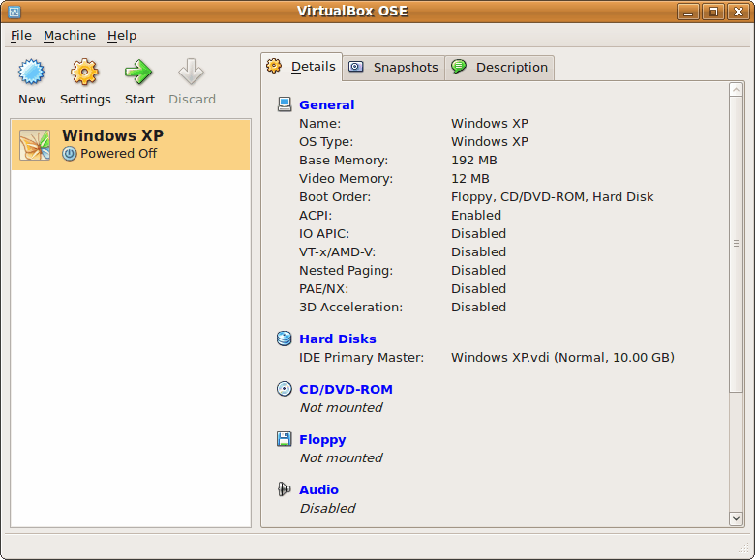This screenshot has height=560, width=755.
Task: Click 'Not mounted' under Floppy
Action: click(x=341, y=457)
